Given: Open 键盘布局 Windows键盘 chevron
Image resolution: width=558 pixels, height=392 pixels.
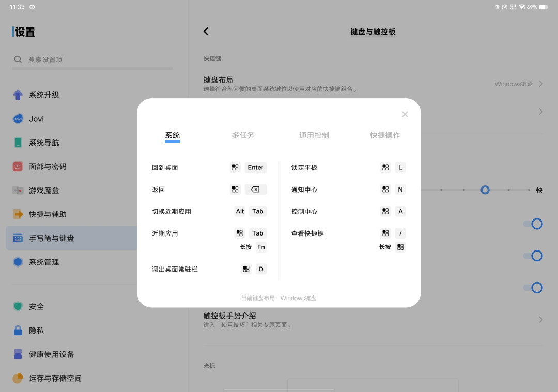Looking at the screenshot, I should click(x=541, y=84).
